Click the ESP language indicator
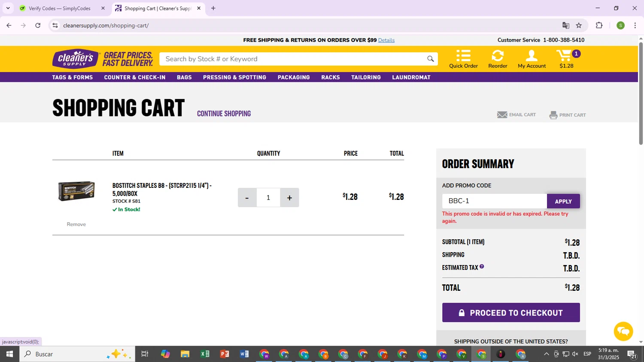644x362 pixels. click(x=587, y=354)
